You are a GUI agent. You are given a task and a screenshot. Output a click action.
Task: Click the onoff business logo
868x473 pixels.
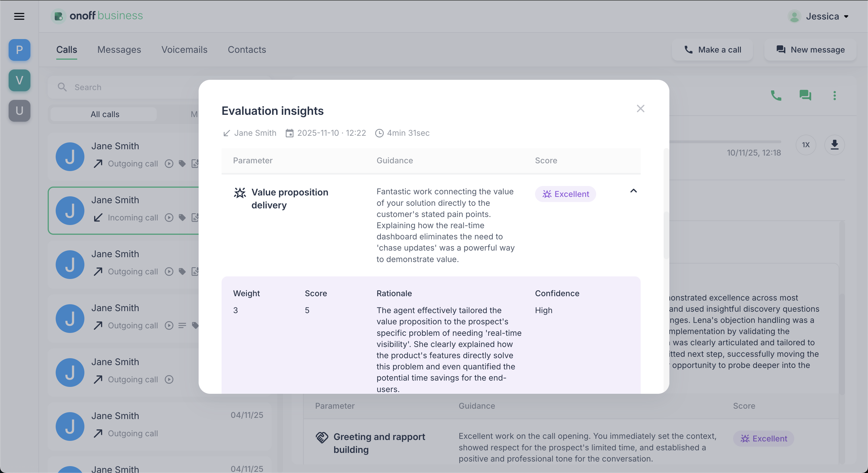97,16
